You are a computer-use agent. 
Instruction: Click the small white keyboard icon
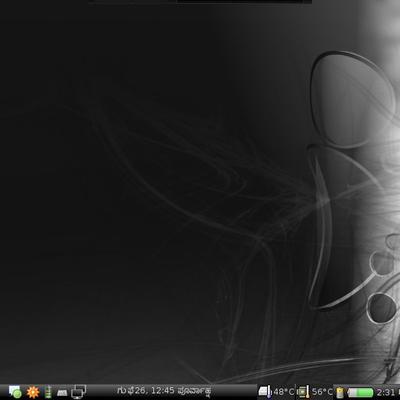point(62,393)
